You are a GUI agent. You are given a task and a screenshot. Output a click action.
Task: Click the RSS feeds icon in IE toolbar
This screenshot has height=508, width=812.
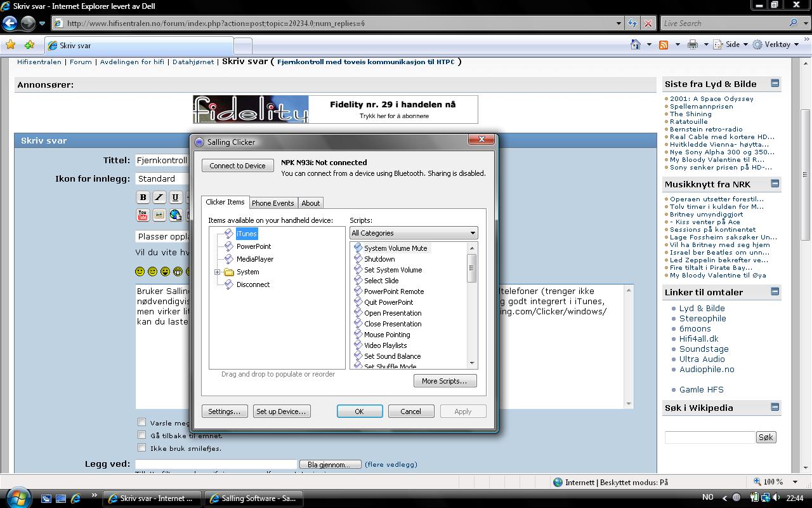[x=664, y=44]
